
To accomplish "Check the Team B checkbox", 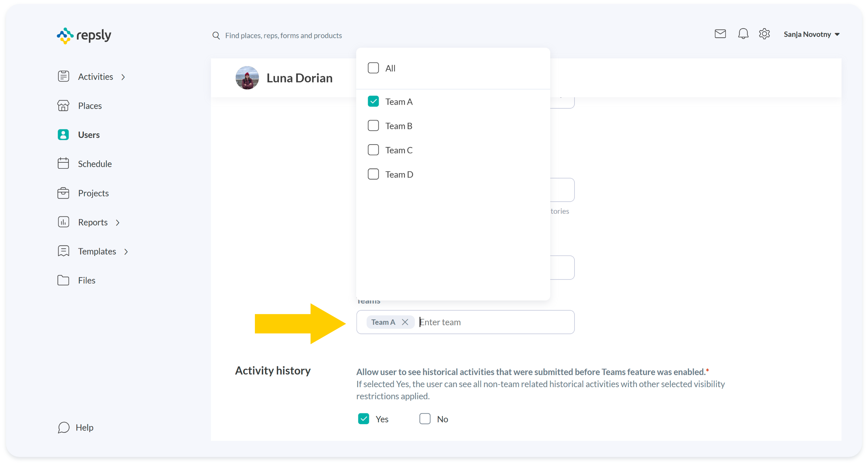I will coord(373,126).
